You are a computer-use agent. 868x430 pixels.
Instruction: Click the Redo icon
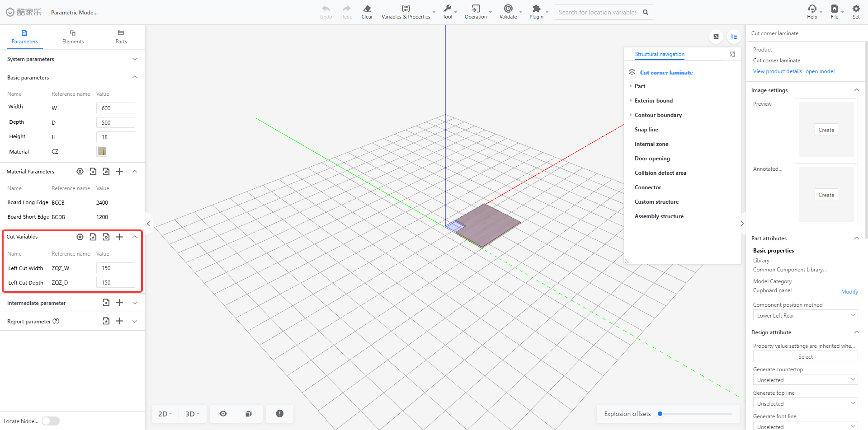346,9
